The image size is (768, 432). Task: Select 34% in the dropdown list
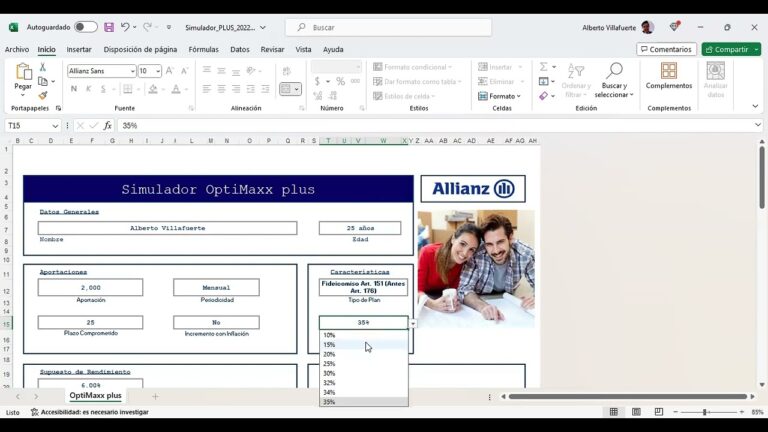[363, 392]
